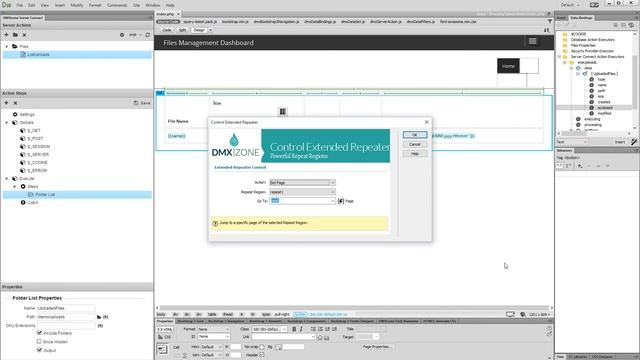Open the Site menu
Screen dimensions: 640x360
point(136,5)
